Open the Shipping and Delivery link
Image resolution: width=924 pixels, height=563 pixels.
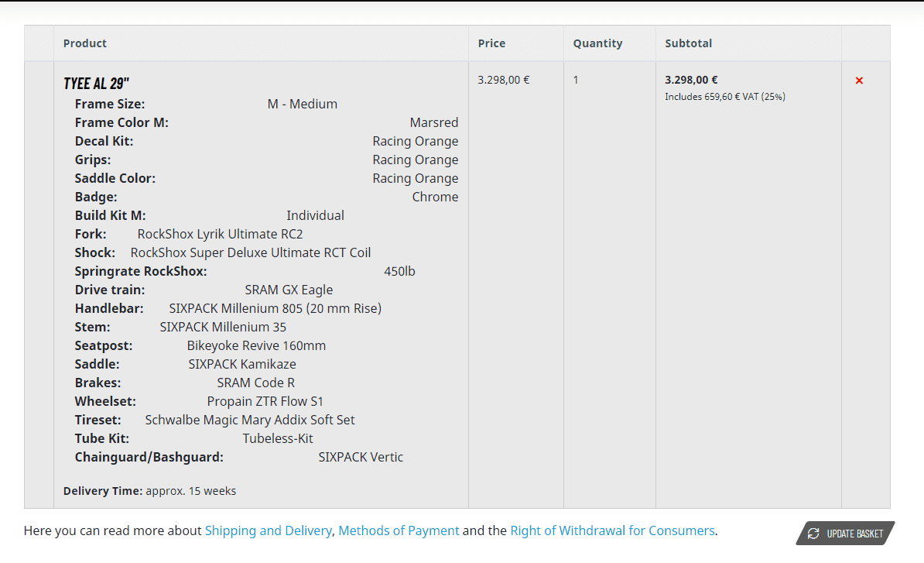click(x=268, y=530)
